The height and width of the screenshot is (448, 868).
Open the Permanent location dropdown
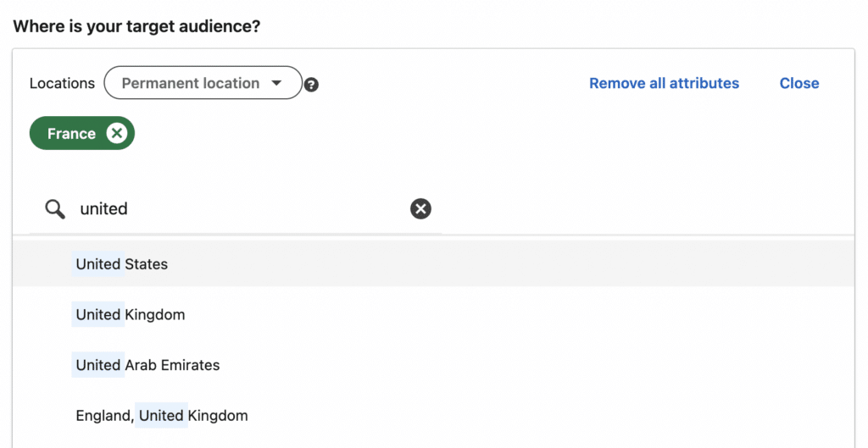[203, 83]
